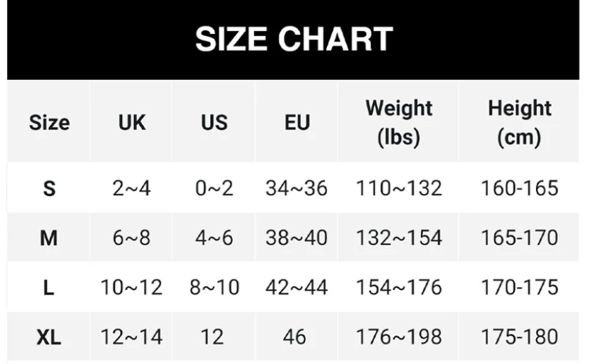596x364 pixels.
Task: Click the 4~6 US size cell
Action: coord(214,238)
